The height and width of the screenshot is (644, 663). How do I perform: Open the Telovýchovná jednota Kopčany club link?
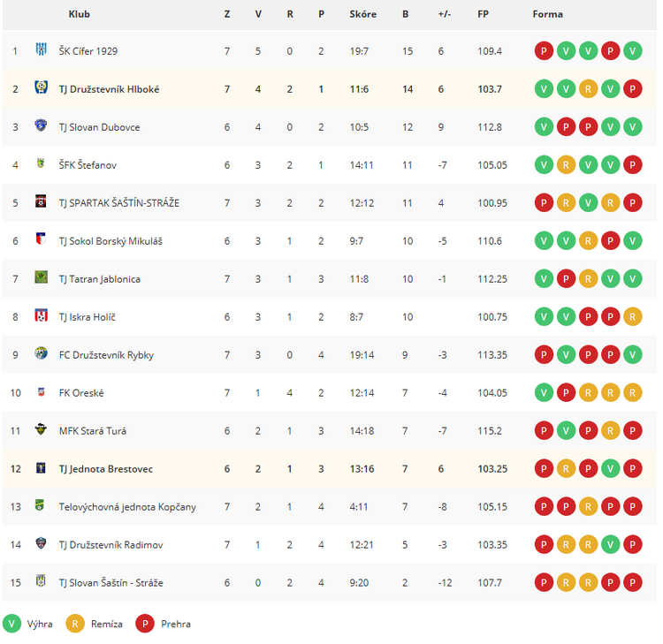click(127, 507)
